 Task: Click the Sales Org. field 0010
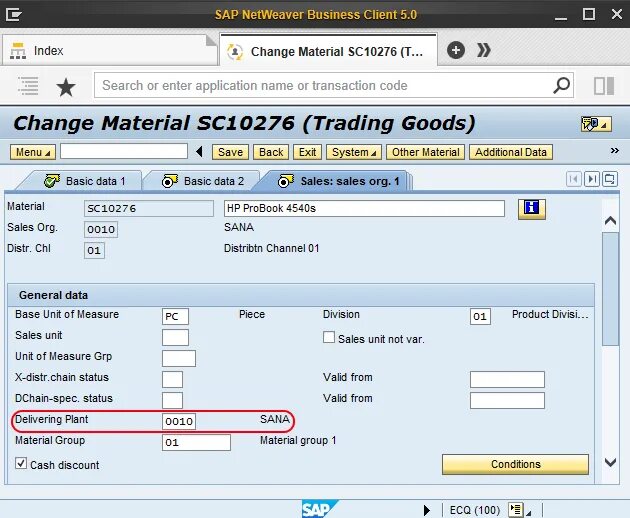tap(101, 229)
